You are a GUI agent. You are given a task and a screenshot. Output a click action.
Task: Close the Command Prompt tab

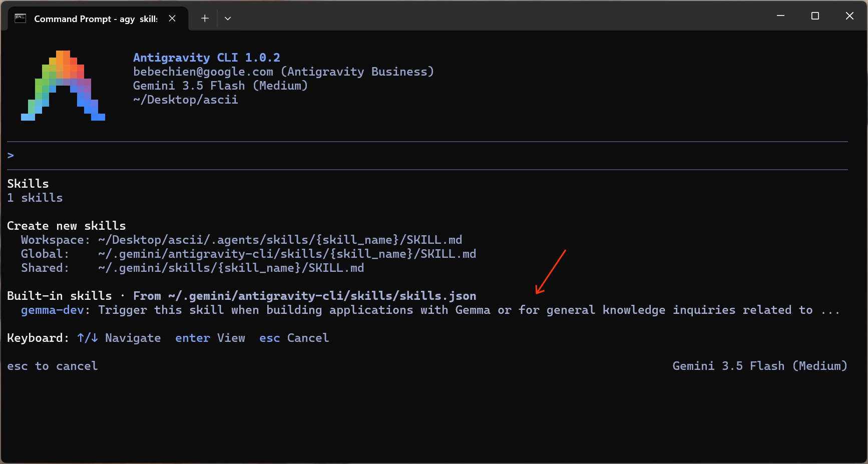click(x=172, y=19)
